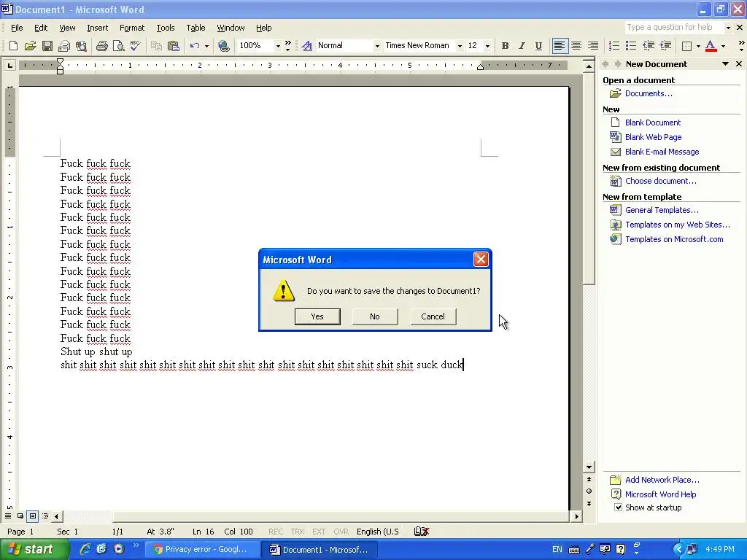Click Yes to save Document1 changes
The height and width of the screenshot is (560, 747).
[317, 316]
